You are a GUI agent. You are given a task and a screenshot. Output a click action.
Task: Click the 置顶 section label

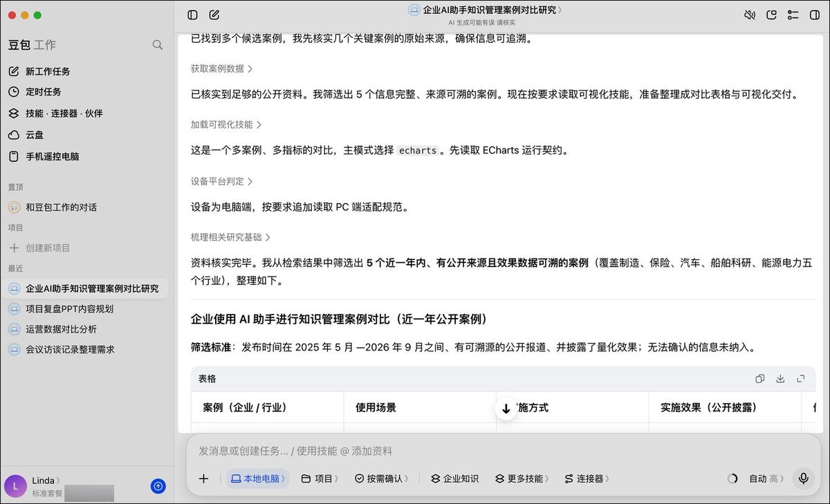coord(15,187)
